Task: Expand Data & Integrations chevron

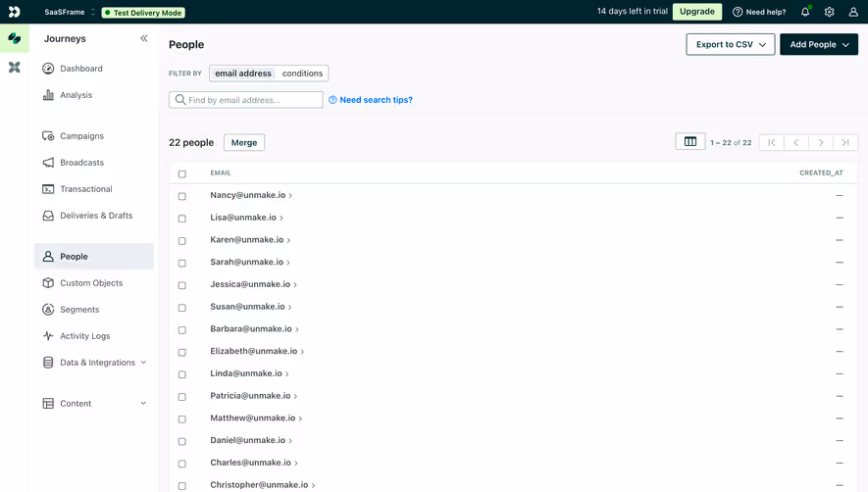Action: tap(143, 363)
